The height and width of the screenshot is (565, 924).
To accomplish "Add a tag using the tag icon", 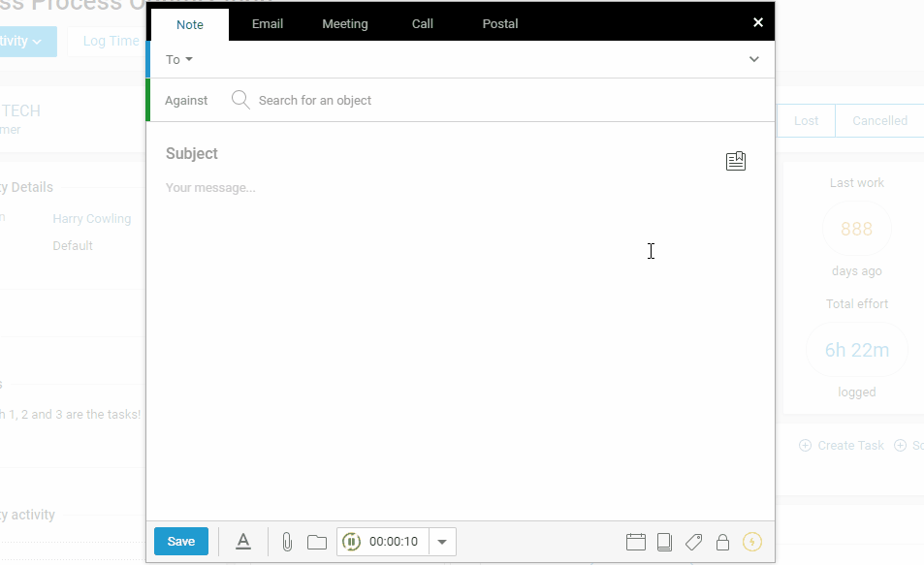I will pyautogui.click(x=693, y=542).
